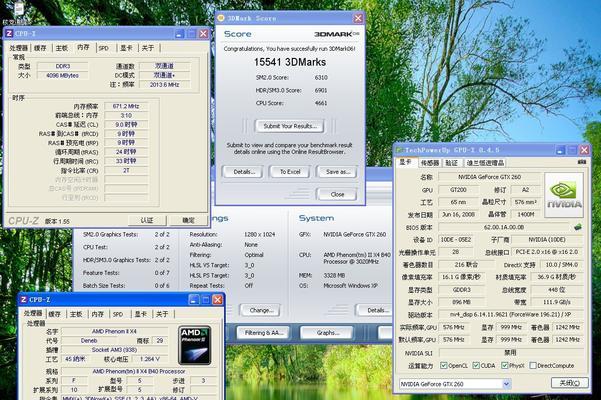The width and height of the screenshot is (601, 400).
Task: Click the Save as button
Action: 338,172
